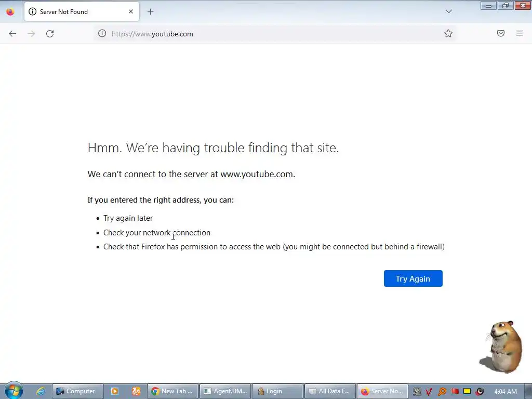Click the forward navigation arrow
Viewport: 532px width, 399px height.
click(31, 34)
